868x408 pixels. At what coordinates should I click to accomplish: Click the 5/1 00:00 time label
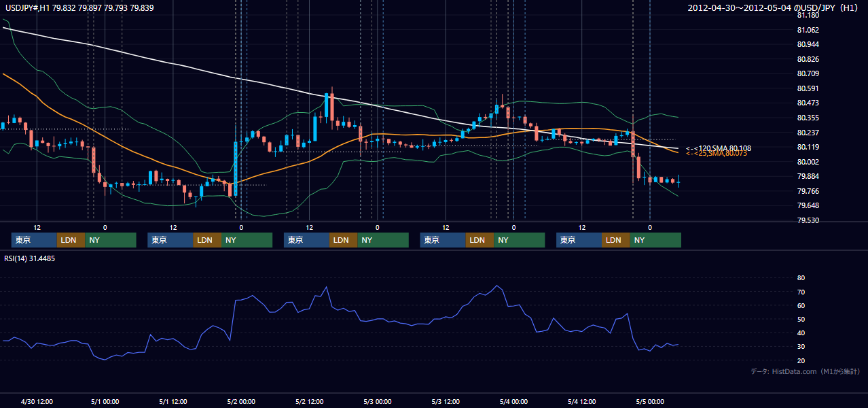(x=105, y=401)
